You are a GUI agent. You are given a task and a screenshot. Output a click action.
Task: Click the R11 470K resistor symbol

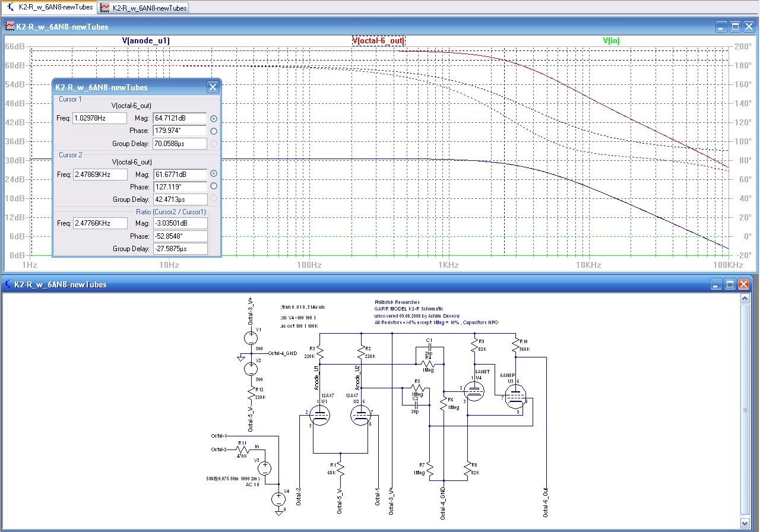[242, 449]
